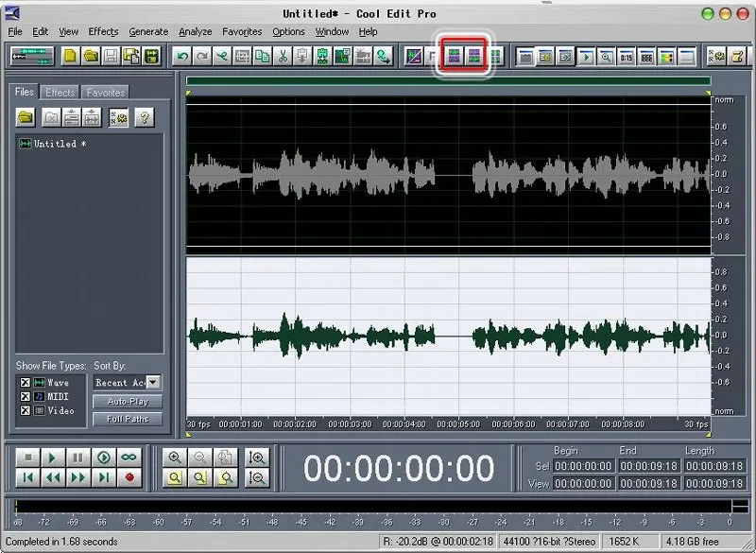Open the Favorites menu
The image size is (756, 553).
click(x=242, y=32)
